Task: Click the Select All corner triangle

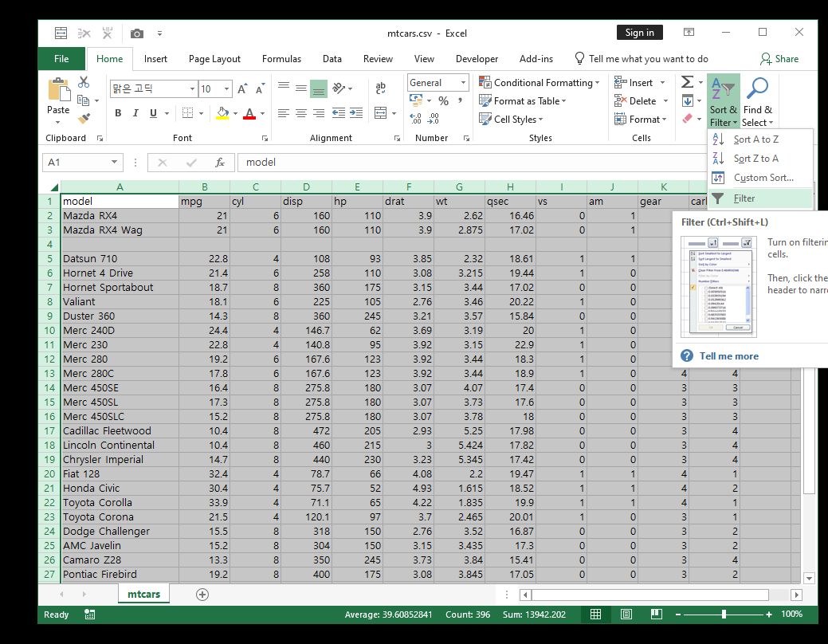Action: click(54, 187)
